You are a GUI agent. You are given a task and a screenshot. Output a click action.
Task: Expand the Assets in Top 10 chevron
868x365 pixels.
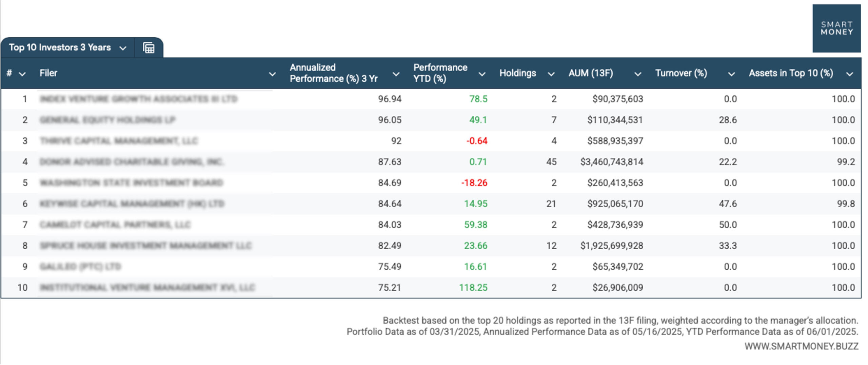pos(849,74)
